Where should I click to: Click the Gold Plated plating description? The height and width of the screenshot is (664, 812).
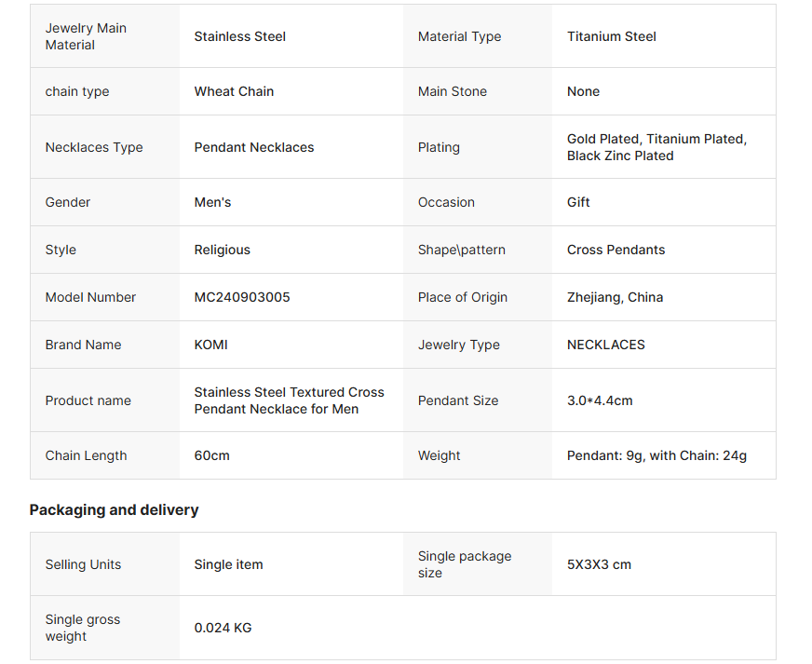656,147
